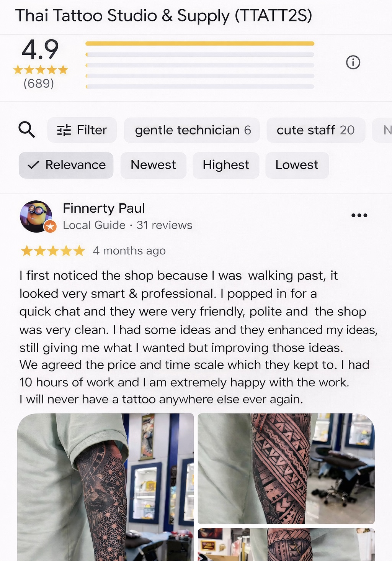Filter by 'gentle technician' keyword chip
This screenshot has height=561, width=392.
coord(192,130)
